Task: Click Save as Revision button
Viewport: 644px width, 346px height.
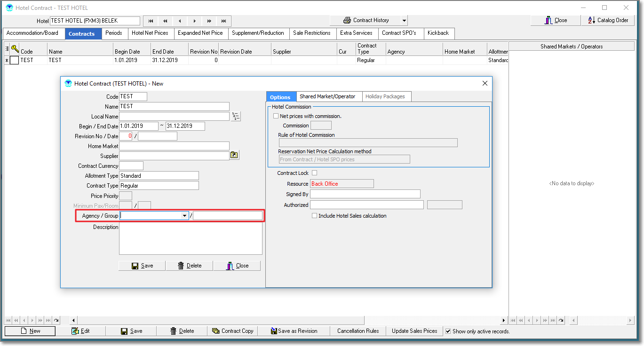Action: (294, 331)
